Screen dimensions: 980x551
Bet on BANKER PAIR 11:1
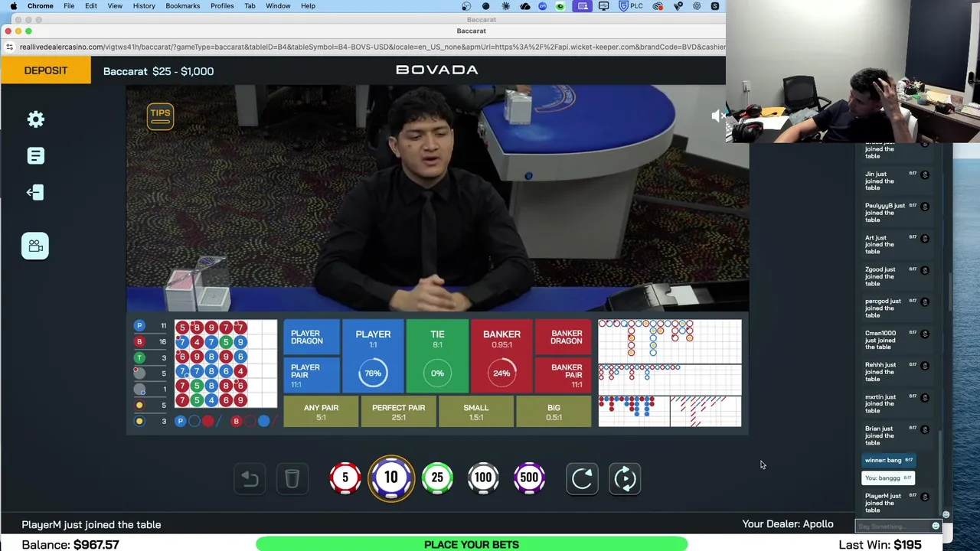[x=563, y=376]
